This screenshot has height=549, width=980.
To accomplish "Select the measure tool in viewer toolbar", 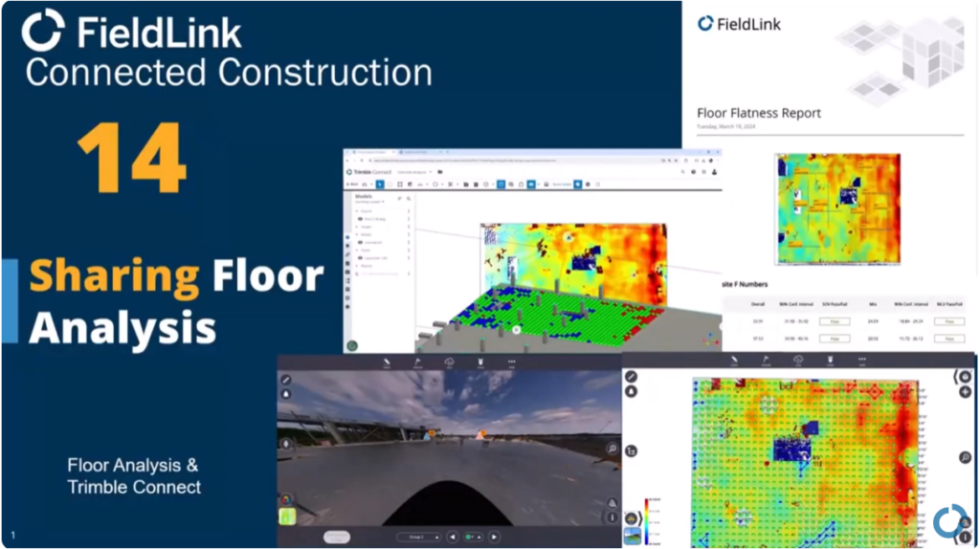I will 420,185.
